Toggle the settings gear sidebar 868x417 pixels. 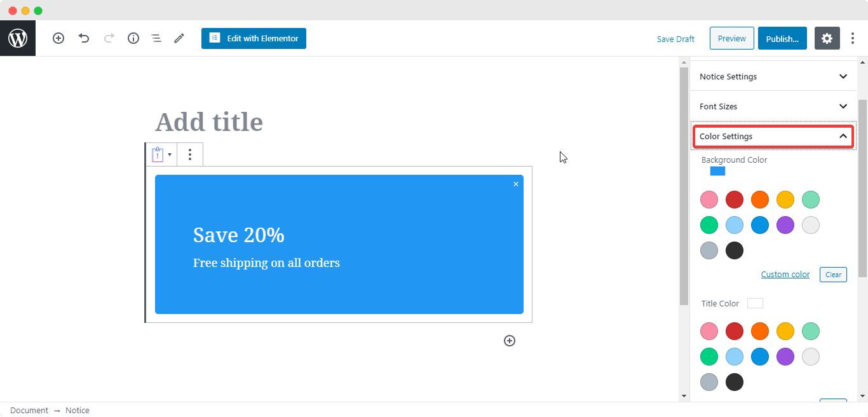point(827,38)
